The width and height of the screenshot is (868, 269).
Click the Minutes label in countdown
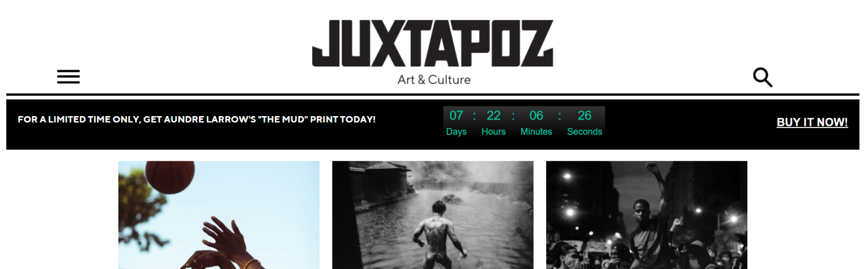coord(537,131)
